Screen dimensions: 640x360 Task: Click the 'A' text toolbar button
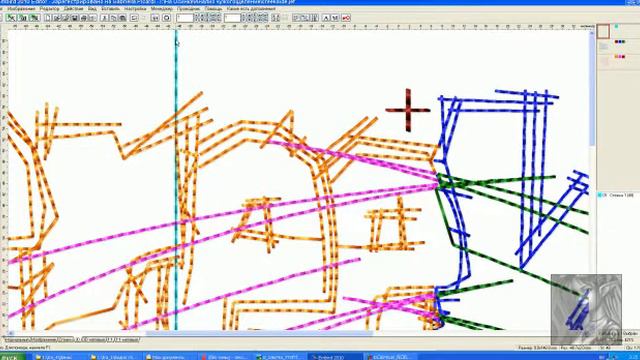click(326, 18)
